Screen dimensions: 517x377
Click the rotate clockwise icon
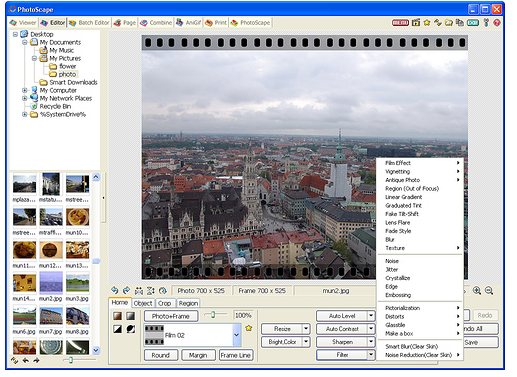[126, 290]
